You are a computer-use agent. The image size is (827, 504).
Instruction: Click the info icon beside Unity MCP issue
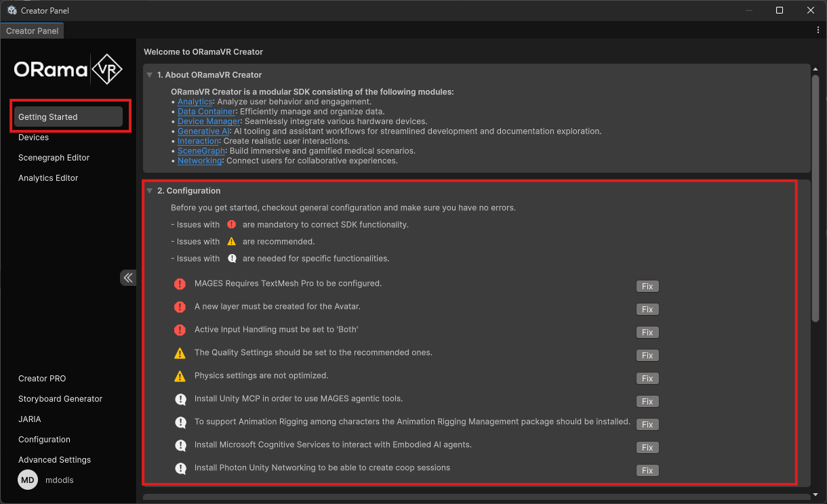tap(180, 399)
